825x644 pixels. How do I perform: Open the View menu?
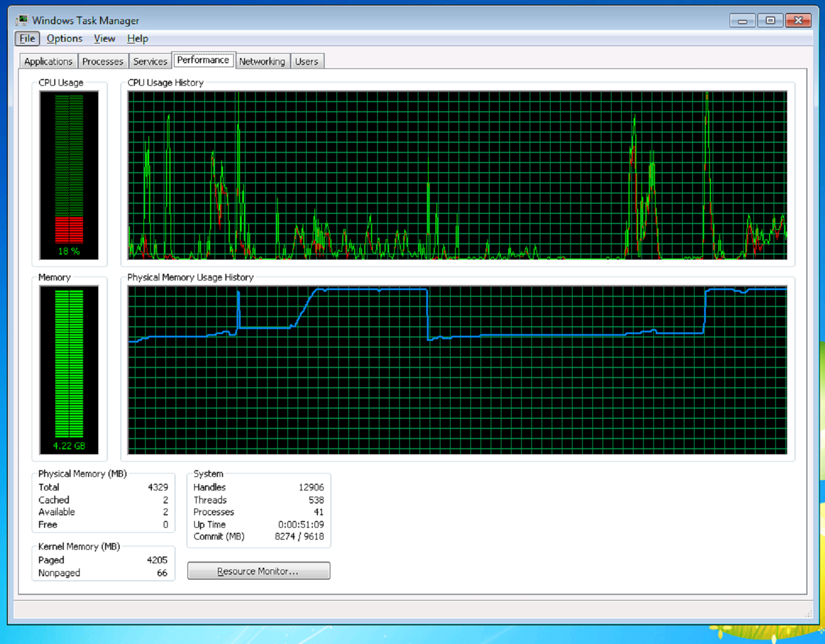pos(104,38)
